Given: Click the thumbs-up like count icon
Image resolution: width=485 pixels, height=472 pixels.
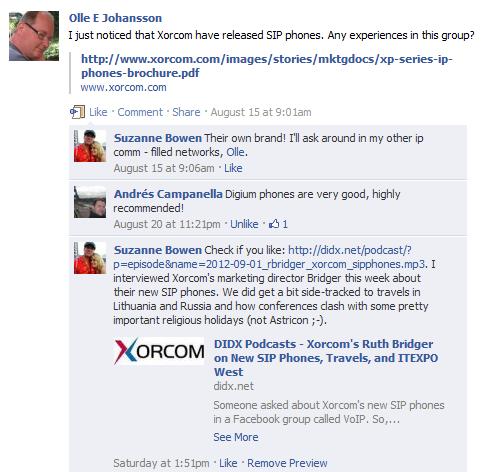Looking at the screenshot, I should tap(274, 224).
